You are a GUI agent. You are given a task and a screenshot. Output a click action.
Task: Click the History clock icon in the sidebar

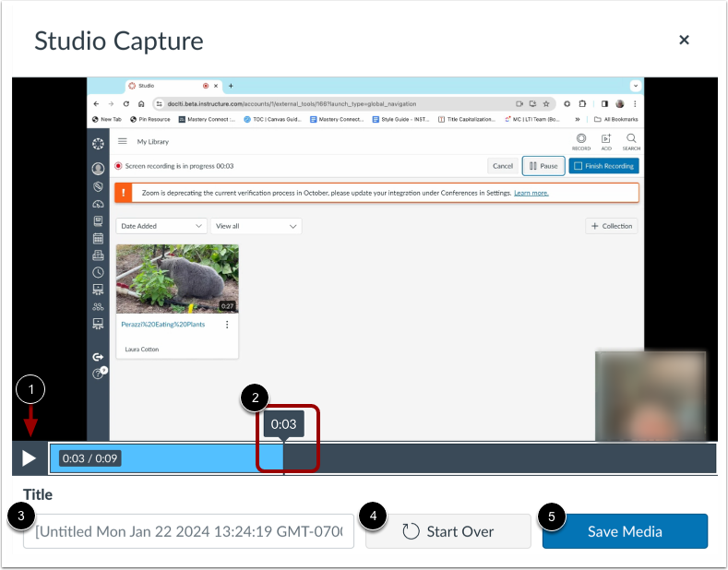(98, 272)
